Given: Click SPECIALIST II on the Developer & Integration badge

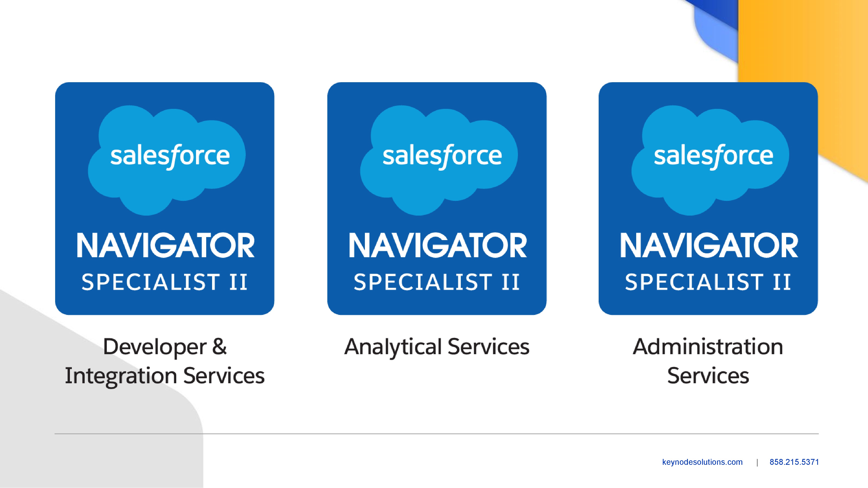Looking at the screenshot, I should (x=165, y=282).
